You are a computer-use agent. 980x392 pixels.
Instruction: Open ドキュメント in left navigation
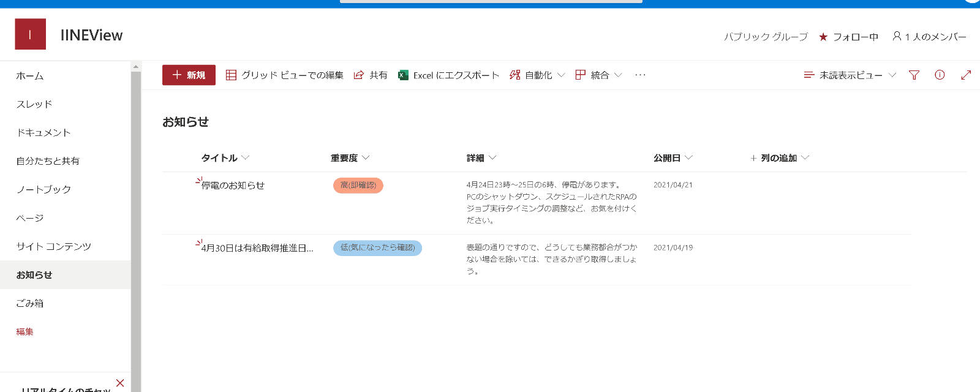(x=43, y=132)
